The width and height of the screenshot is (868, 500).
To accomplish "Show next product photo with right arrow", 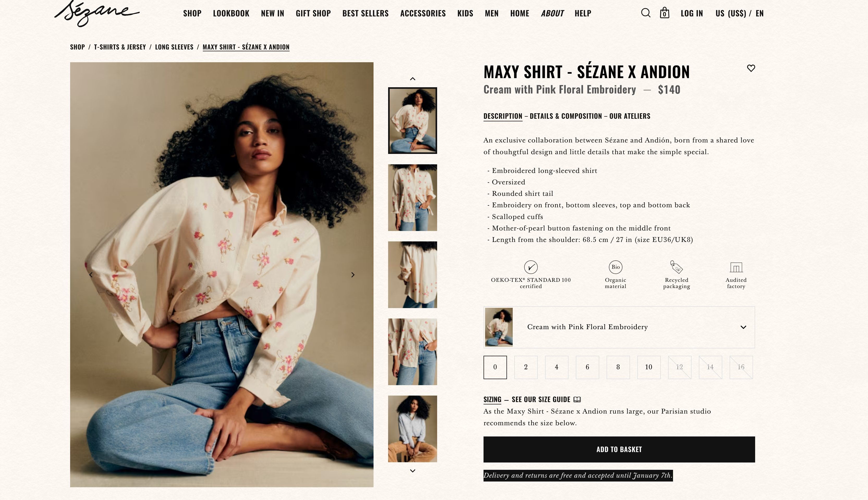I will [x=353, y=275].
